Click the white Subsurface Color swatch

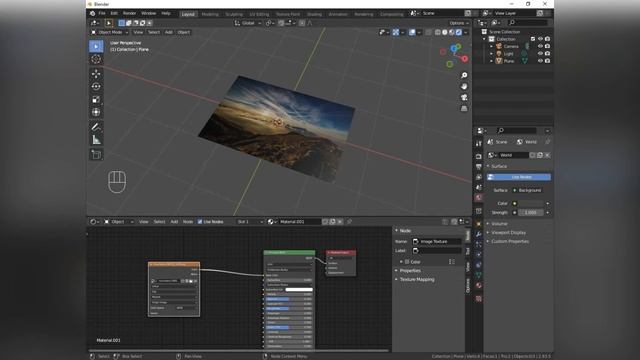[299, 289]
